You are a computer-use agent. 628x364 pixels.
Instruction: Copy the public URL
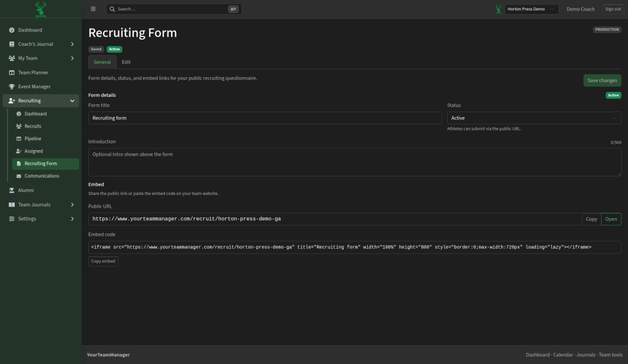click(591, 219)
